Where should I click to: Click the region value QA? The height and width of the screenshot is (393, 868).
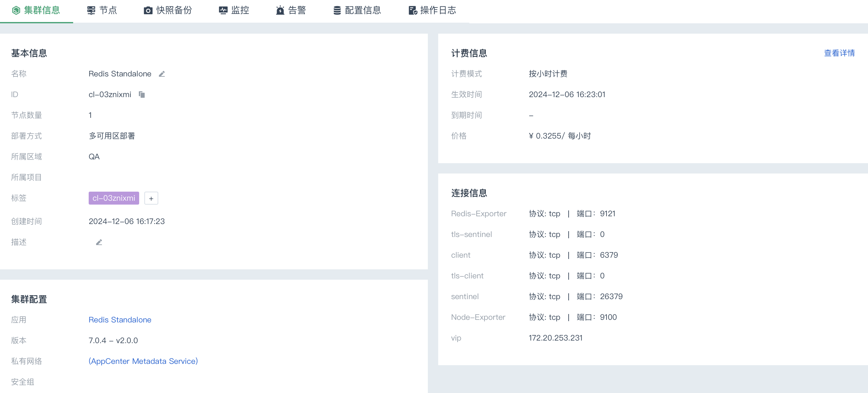point(94,157)
